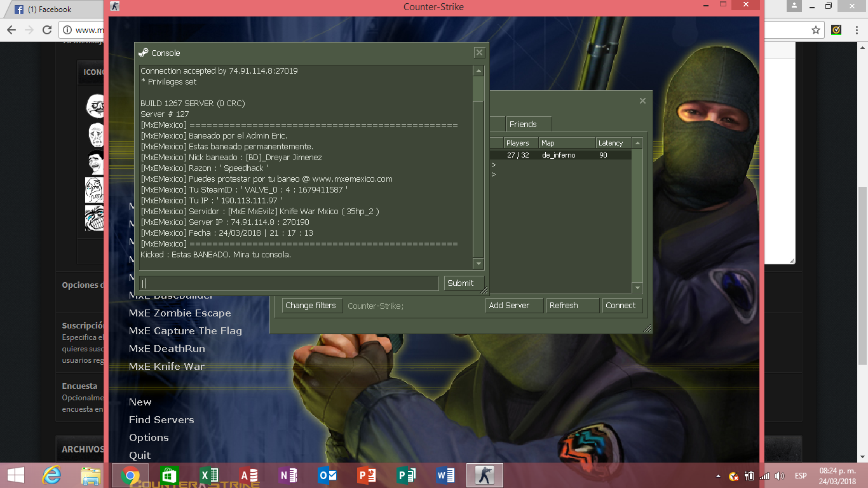Select the 'me gusta' meme face emoticon
The height and width of the screenshot is (488, 868).
pyautogui.click(x=95, y=105)
